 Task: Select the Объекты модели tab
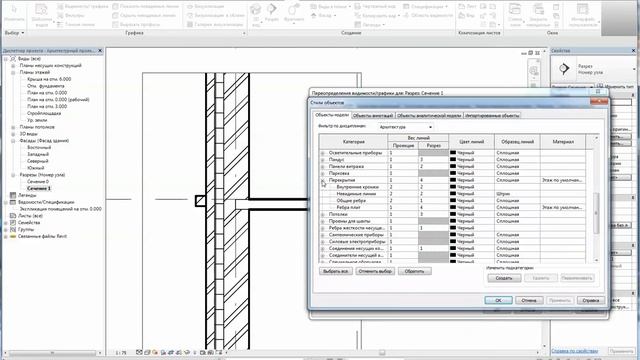(332, 115)
